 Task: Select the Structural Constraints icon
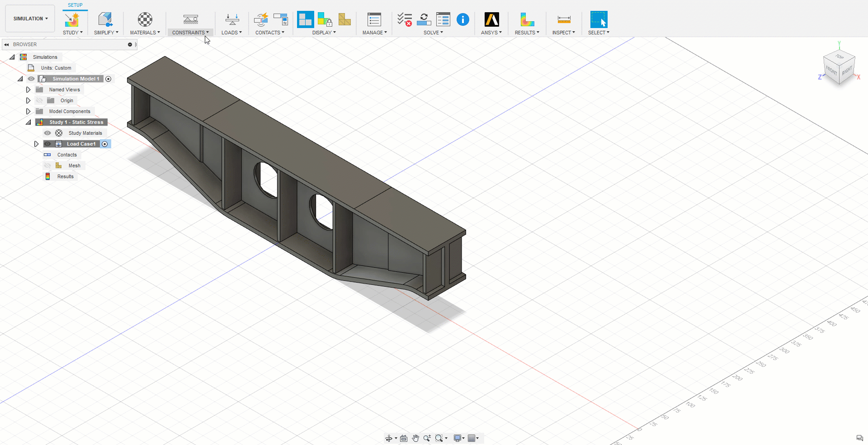[190, 20]
